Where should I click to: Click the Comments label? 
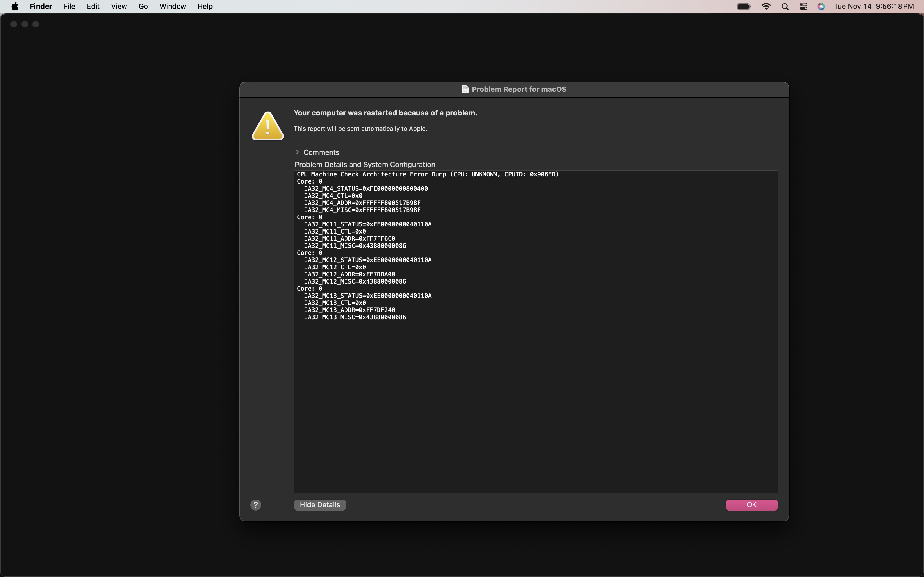(x=321, y=152)
